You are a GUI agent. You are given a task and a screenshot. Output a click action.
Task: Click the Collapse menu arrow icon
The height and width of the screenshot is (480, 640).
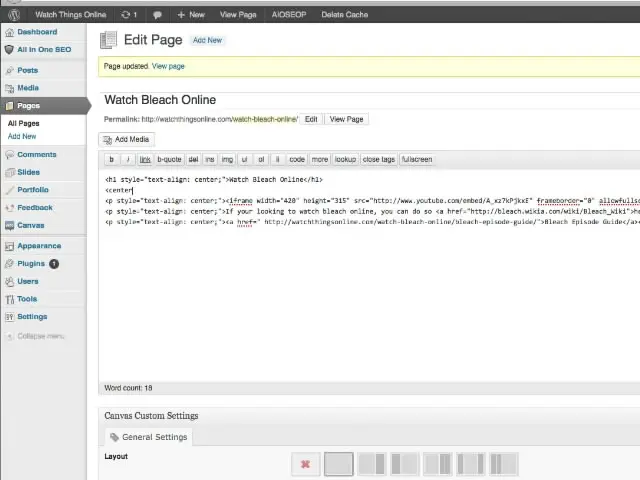pyautogui.click(x=10, y=336)
